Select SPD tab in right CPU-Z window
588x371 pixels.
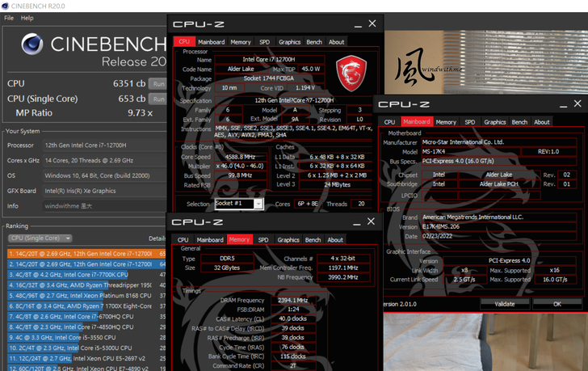coord(470,122)
